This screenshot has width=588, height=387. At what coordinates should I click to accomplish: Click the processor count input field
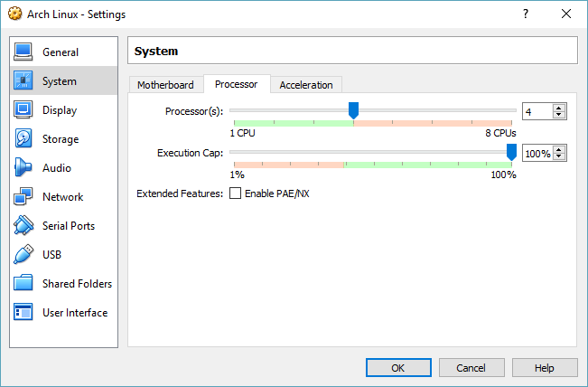tap(537, 111)
